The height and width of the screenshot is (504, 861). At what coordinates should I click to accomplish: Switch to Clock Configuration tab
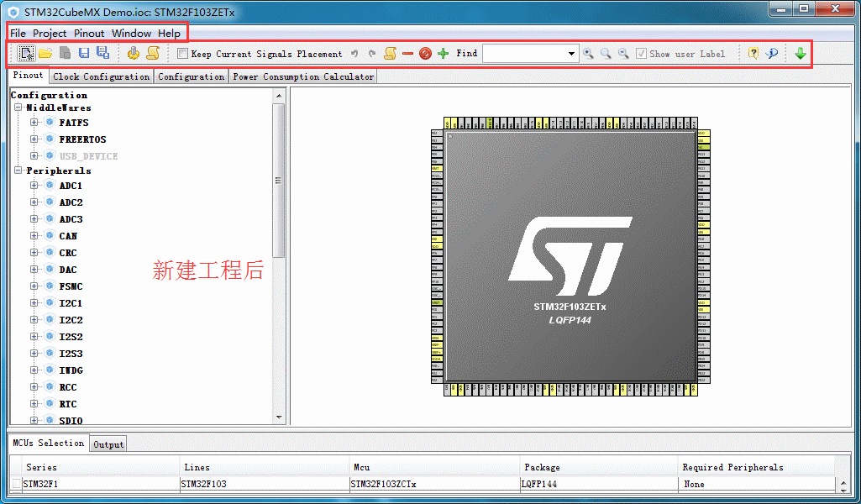tap(102, 76)
